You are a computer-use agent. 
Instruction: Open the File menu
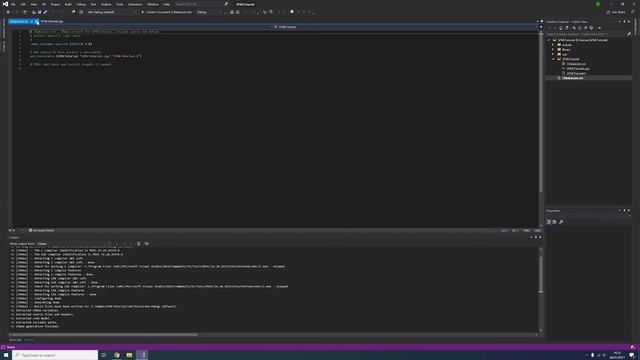(13, 4)
